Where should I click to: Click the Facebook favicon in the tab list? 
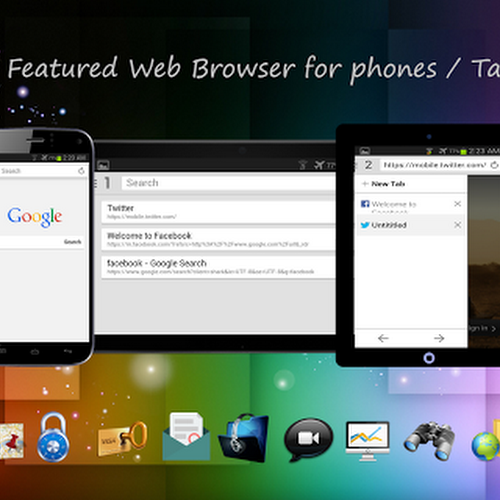(365, 204)
